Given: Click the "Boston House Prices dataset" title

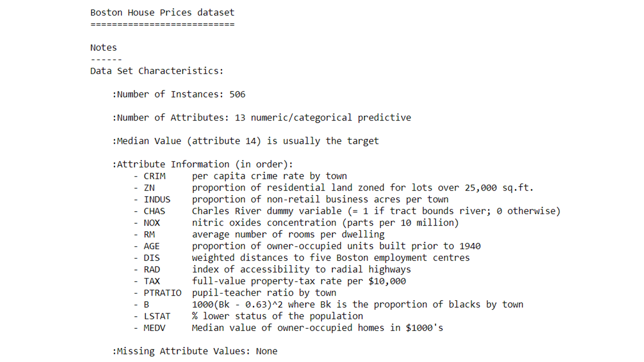Looking at the screenshot, I should (x=162, y=13).
